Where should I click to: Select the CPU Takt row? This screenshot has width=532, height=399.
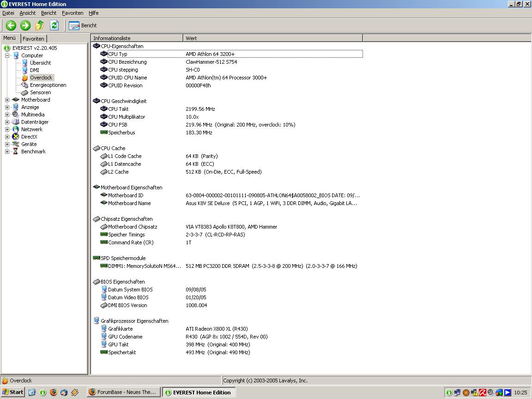point(231,109)
